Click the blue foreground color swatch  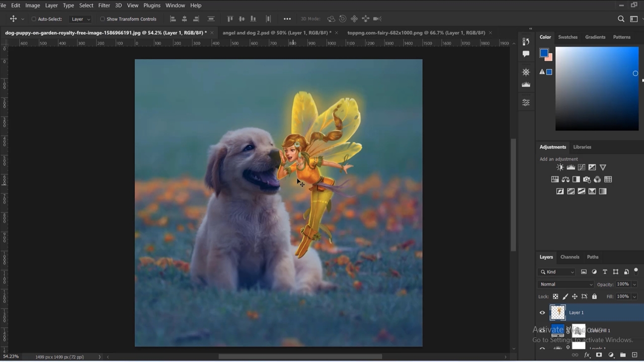click(x=543, y=53)
